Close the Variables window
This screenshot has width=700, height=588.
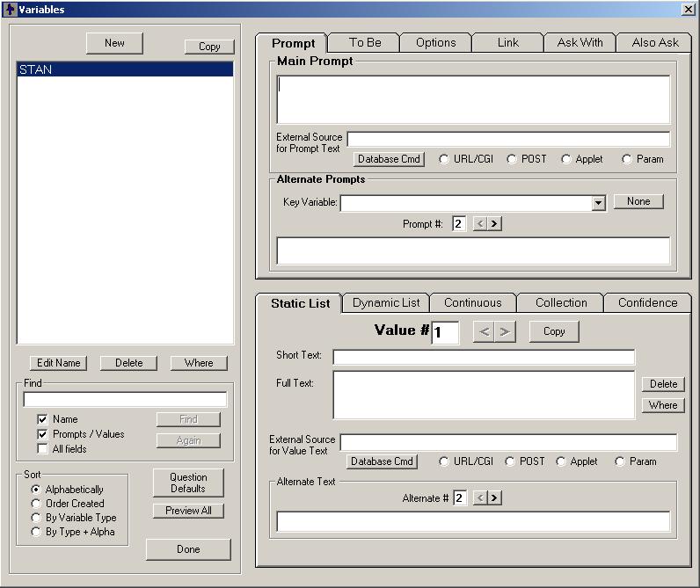point(688,9)
